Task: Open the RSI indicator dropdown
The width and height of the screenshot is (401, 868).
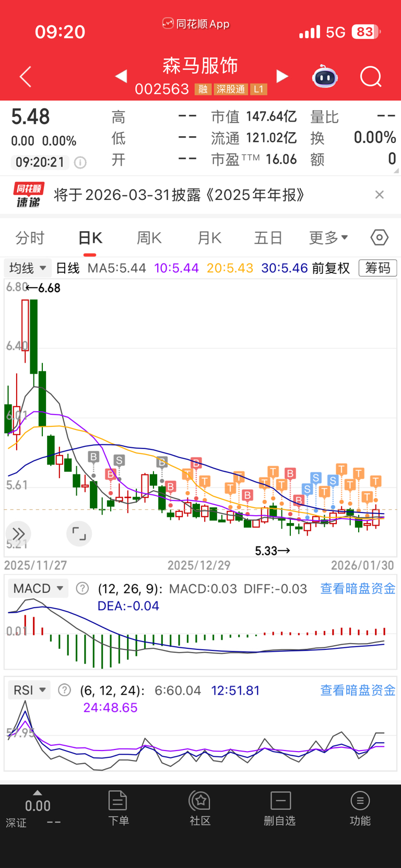Action: [29, 690]
